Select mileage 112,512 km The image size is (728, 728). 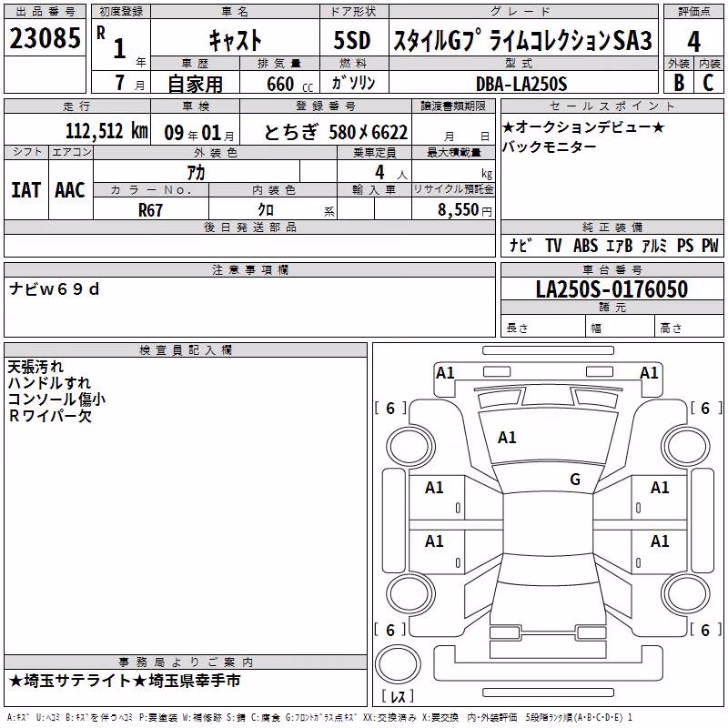[x=106, y=131]
